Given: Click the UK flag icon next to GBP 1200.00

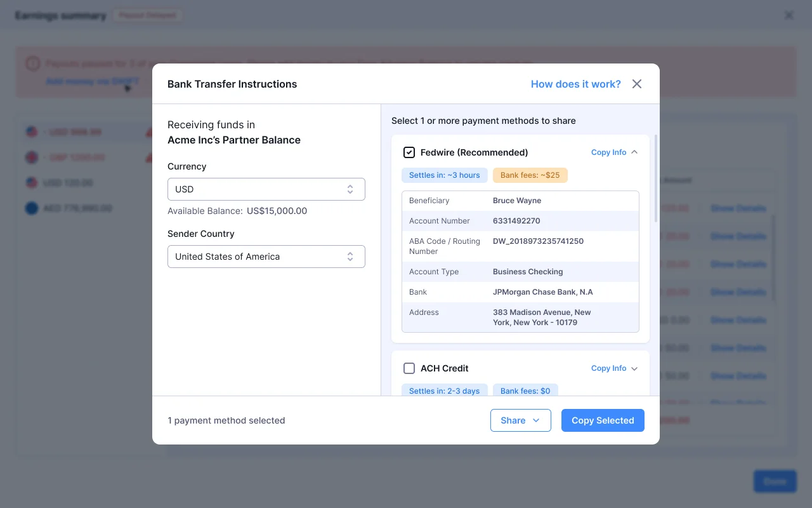Looking at the screenshot, I should click(32, 157).
